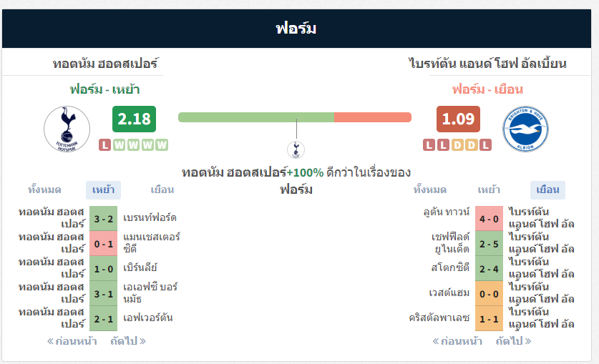Switch to the เยือน tab under Tottenham

[x=162, y=190]
